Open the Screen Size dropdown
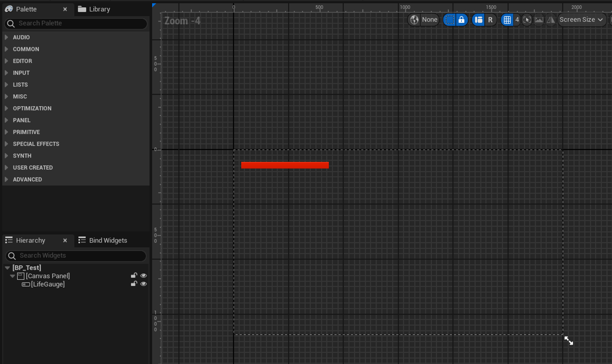The width and height of the screenshot is (612, 364). click(581, 20)
